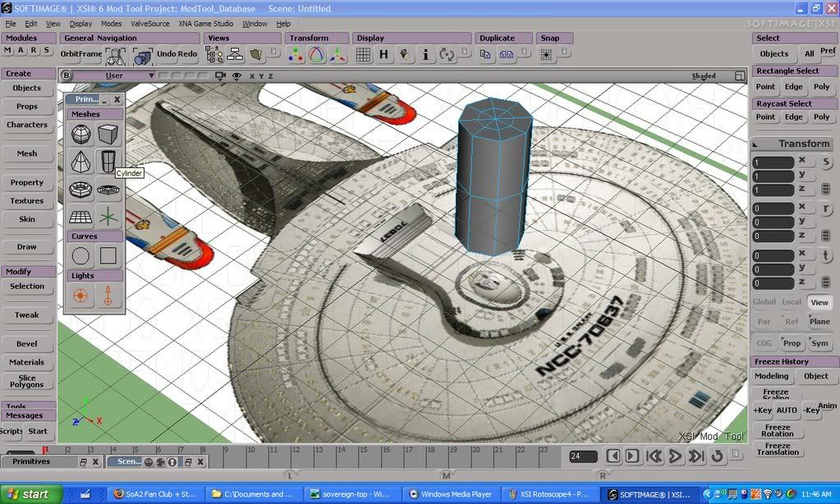Toggle the eye visibility icon in viewport bar
Viewport: 840px width, 504px height.
pyautogui.click(x=236, y=76)
